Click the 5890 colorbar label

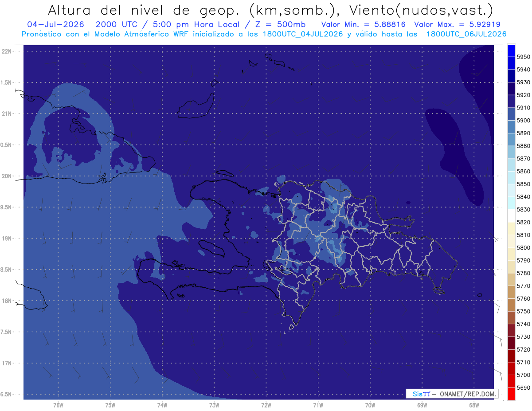(523, 133)
